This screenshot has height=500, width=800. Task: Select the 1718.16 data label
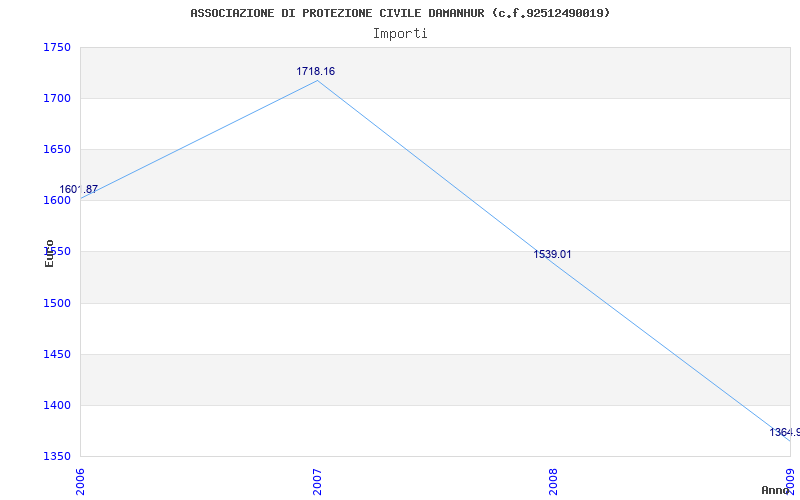(316, 71)
